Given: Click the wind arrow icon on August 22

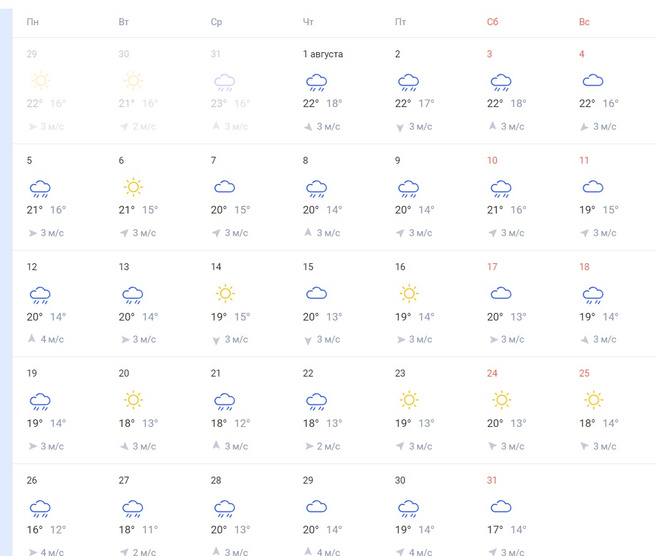Looking at the screenshot, I should click(309, 446).
